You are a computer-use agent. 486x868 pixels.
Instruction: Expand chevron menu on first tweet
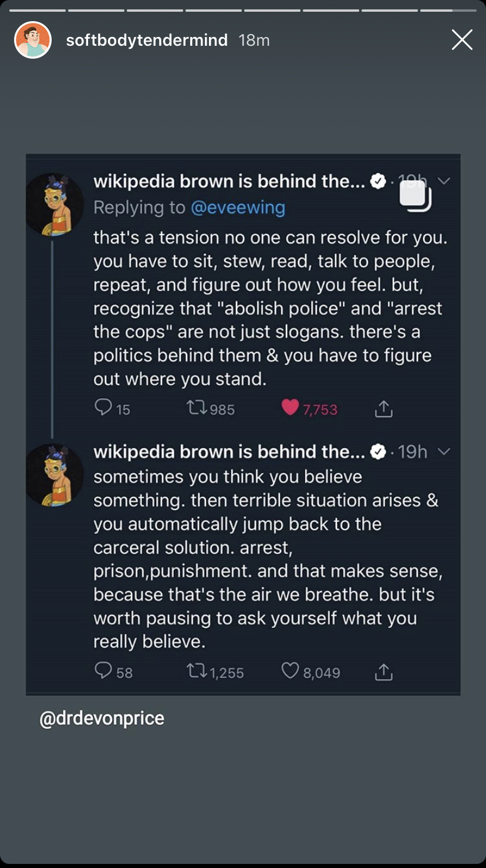pyautogui.click(x=444, y=181)
